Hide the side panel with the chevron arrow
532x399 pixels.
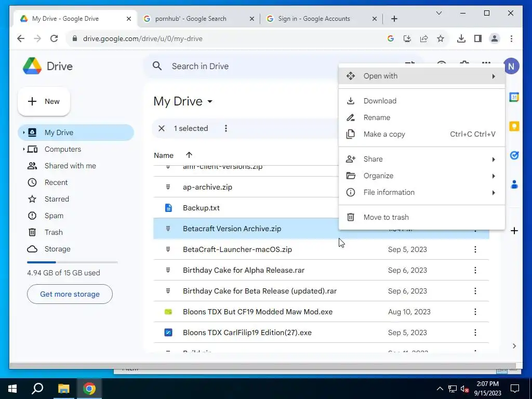pos(514,345)
